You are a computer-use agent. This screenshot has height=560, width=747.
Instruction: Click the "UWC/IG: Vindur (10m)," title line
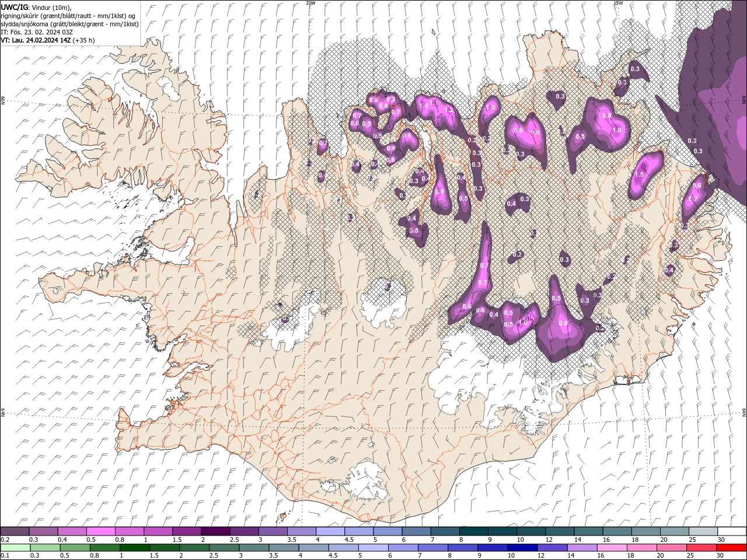[37, 7]
